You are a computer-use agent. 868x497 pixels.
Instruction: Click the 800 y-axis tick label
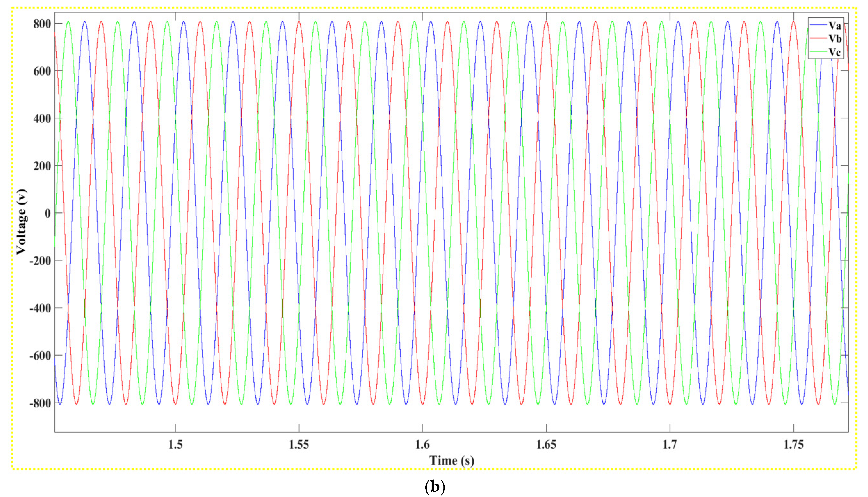coord(42,24)
